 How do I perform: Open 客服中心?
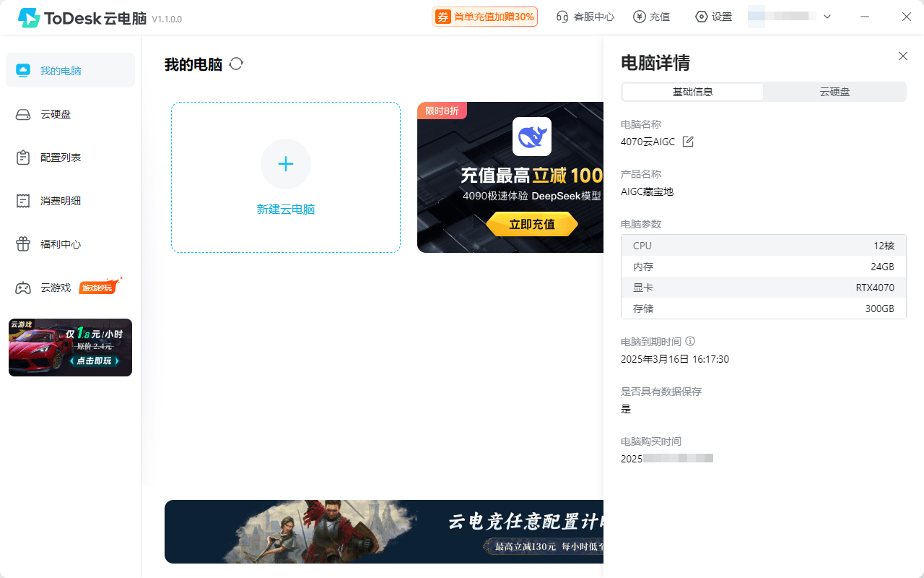coord(585,17)
